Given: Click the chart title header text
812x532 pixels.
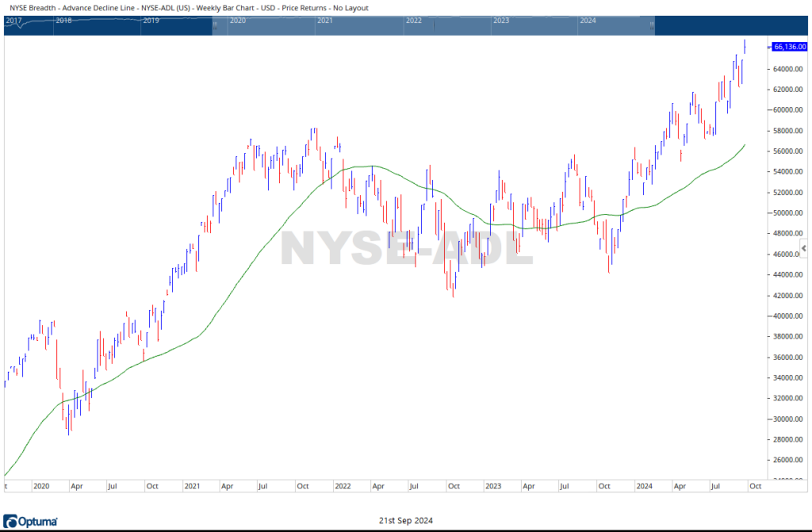Looking at the screenshot, I should [189, 8].
